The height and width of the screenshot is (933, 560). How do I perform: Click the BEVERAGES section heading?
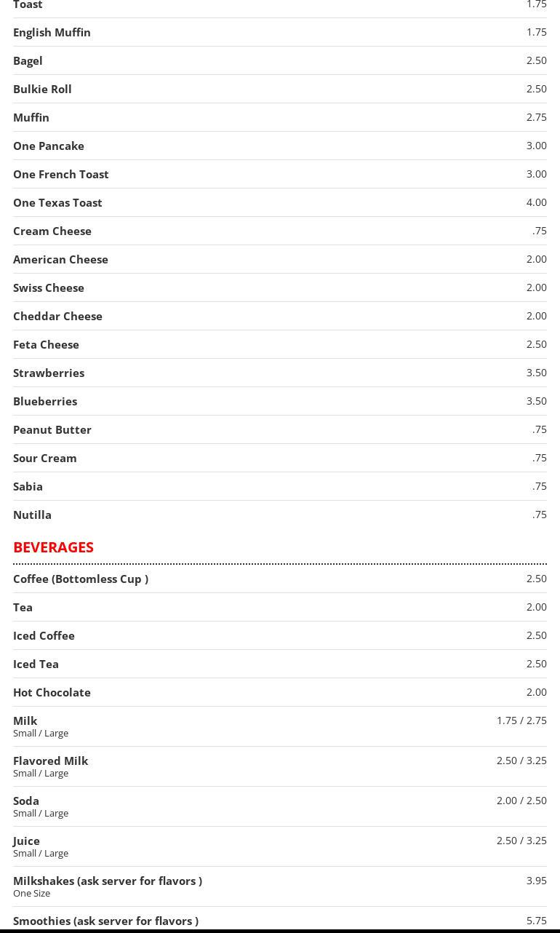pyautogui.click(x=53, y=547)
